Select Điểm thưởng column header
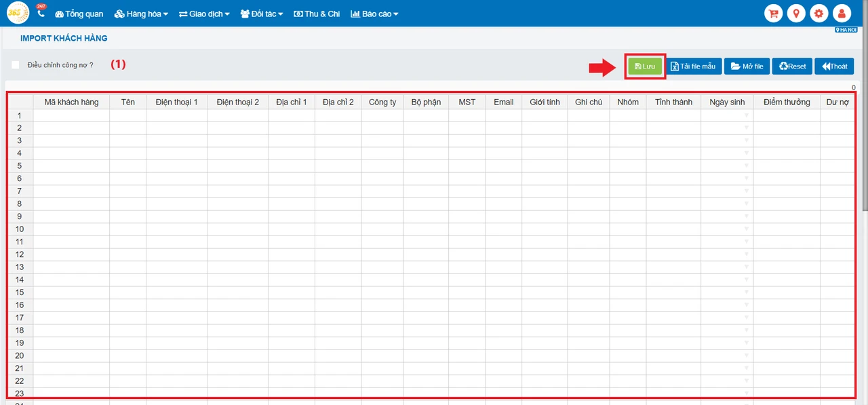868x405 pixels. pyautogui.click(x=787, y=102)
